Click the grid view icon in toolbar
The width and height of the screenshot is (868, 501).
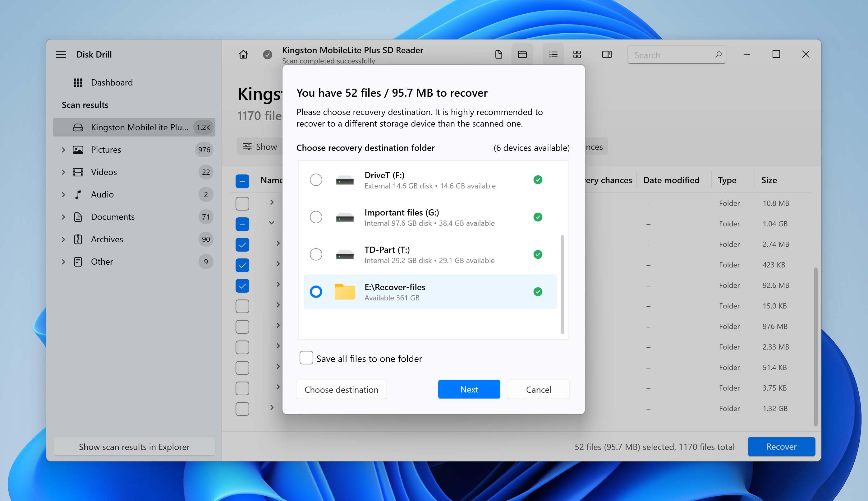pyautogui.click(x=576, y=54)
